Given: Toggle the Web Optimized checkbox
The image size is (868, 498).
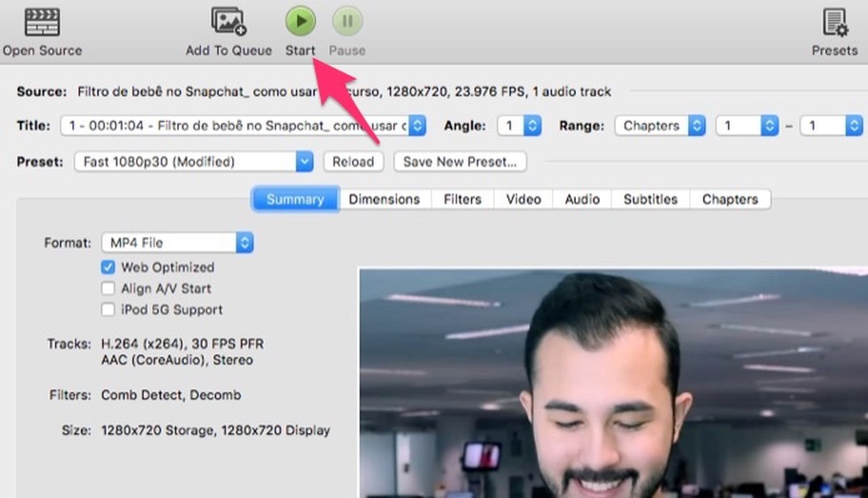Looking at the screenshot, I should click(108, 267).
